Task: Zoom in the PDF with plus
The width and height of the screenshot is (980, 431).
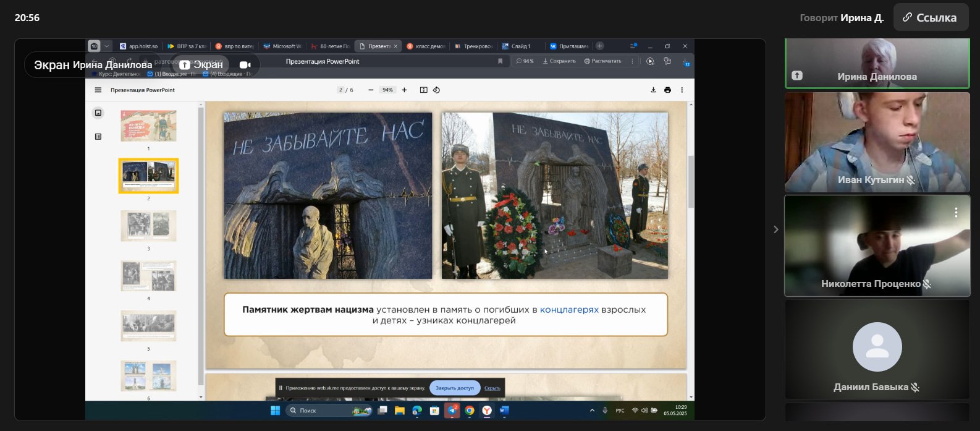Action: coord(404,90)
